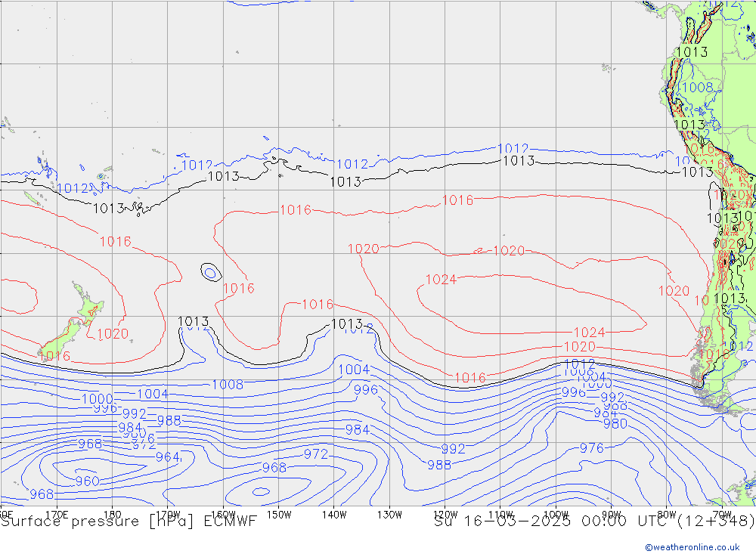Click the 150W longitude label
Screen dimensions: 756x554
(x=279, y=515)
